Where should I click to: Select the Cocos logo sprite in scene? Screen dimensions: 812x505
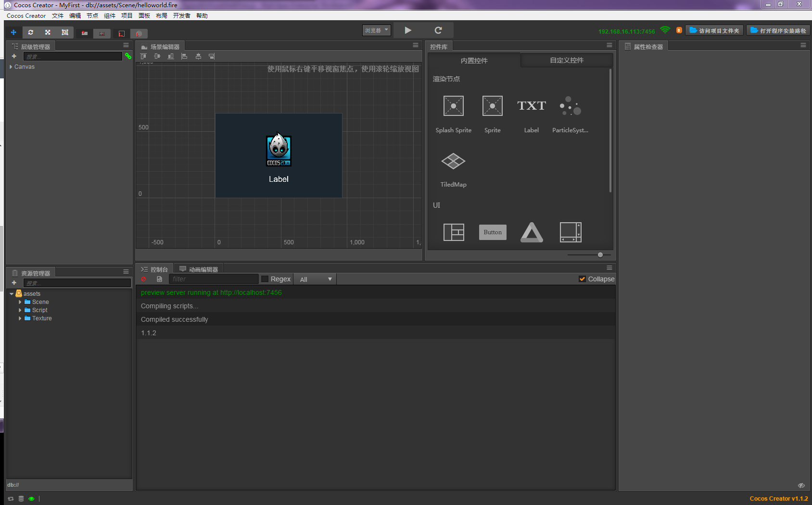pos(279,150)
